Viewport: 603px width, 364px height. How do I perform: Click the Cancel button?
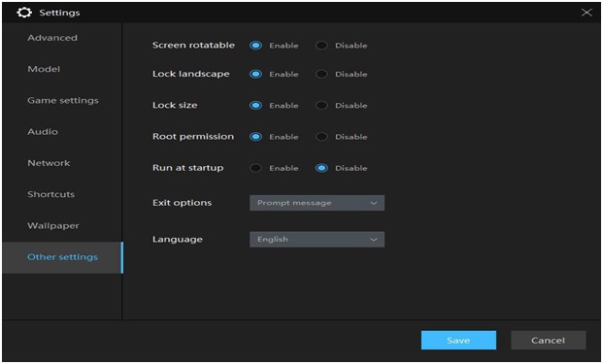548,340
